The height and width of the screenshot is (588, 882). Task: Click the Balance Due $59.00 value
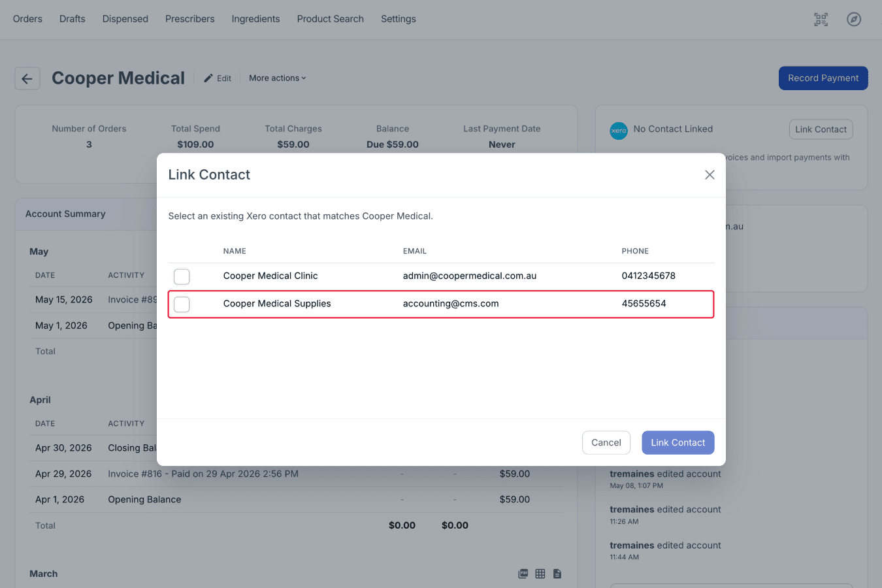(x=393, y=144)
